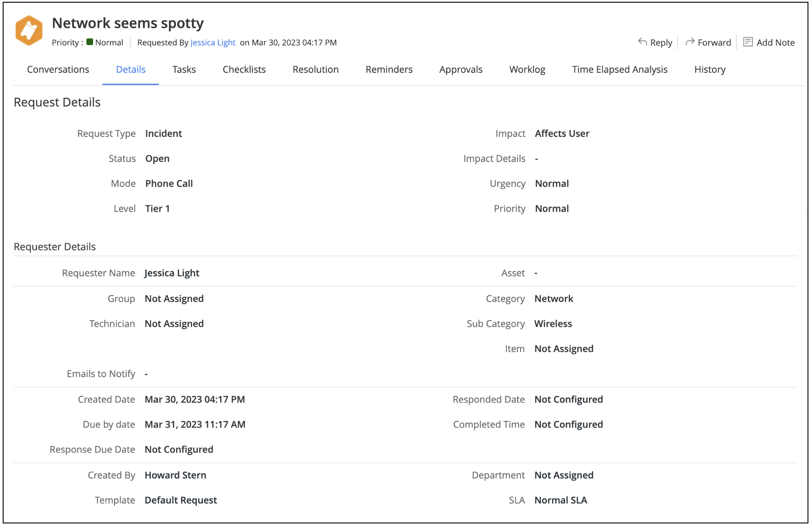Viewport: 812px width, 527px height.
Task: Open the History tab
Action: tap(709, 69)
